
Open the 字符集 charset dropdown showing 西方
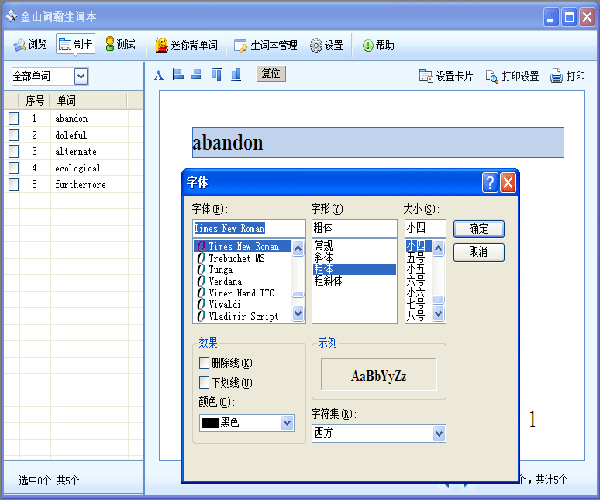click(x=379, y=433)
